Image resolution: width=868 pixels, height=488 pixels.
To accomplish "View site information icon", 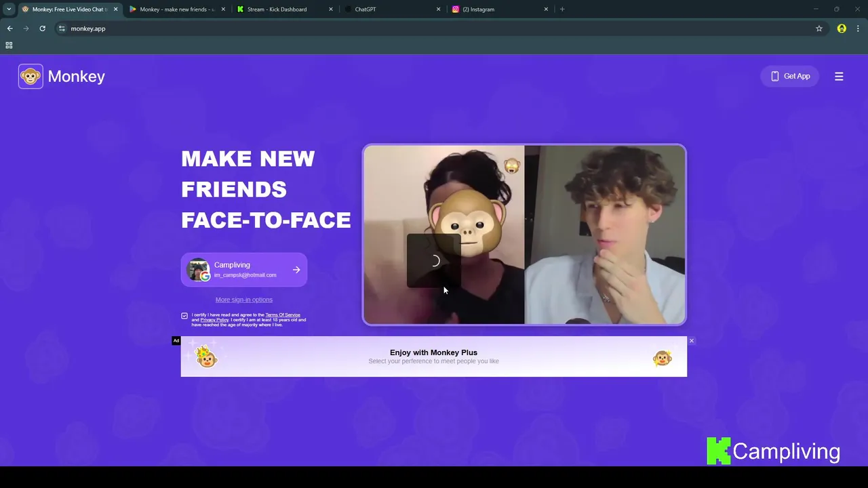I will coord(62,28).
